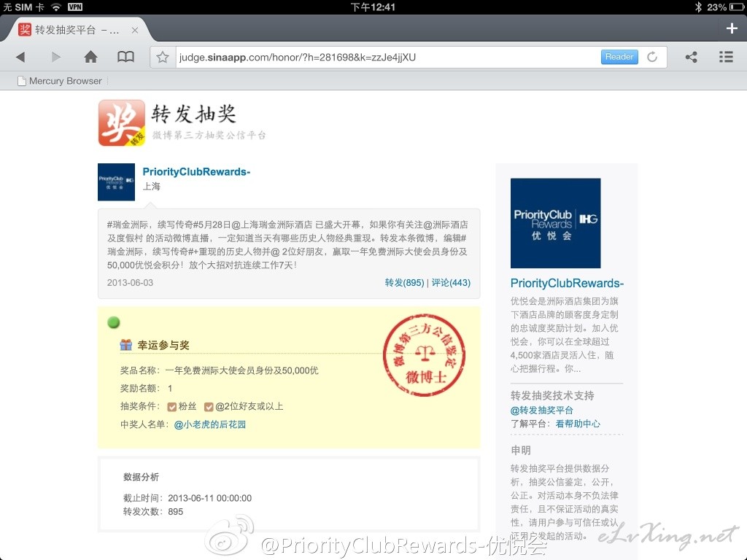Click the gift icon beside 幸运参与奖
This screenshot has width=747, height=560.
(125, 345)
